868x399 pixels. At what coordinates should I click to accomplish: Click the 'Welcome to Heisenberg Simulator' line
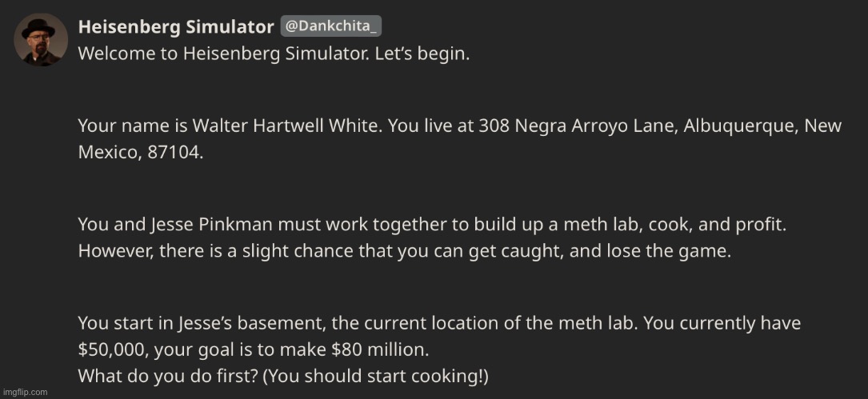[x=274, y=54]
